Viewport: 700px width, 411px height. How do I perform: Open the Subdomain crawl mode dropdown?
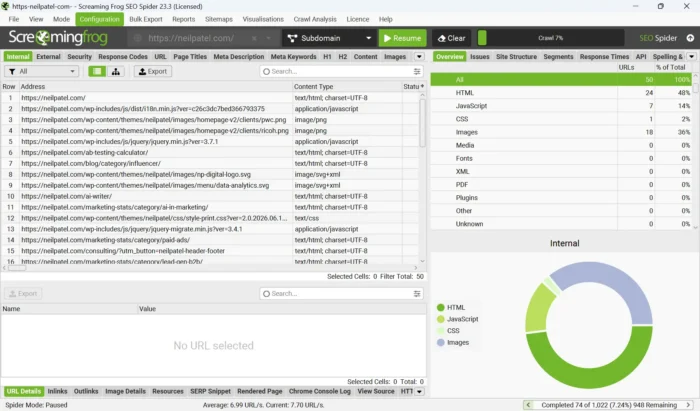329,38
